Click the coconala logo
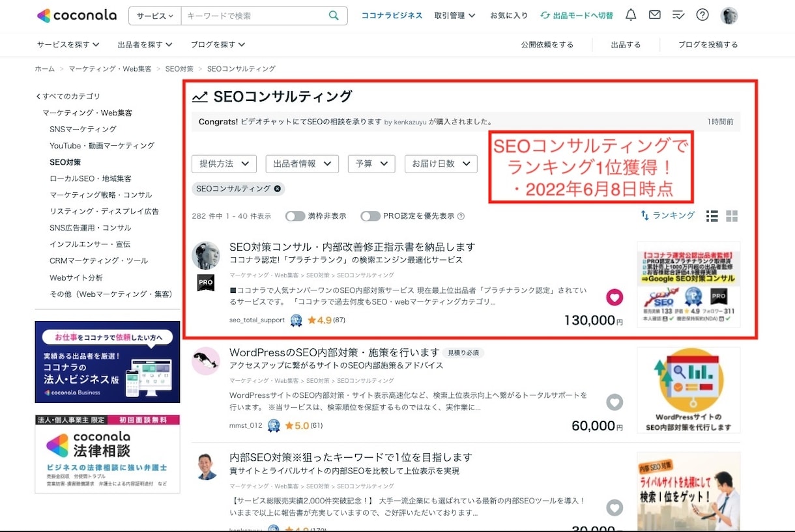The width and height of the screenshot is (795, 532). [76, 16]
